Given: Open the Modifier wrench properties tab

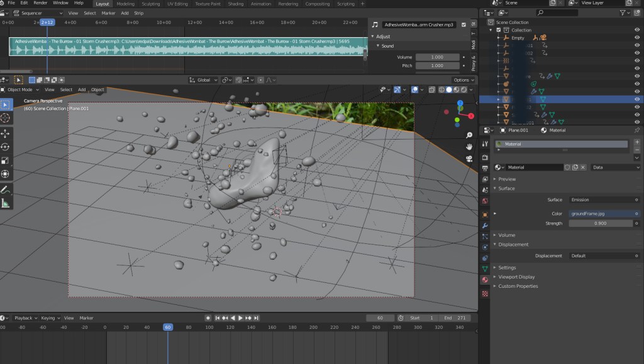Looking at the screenshot, I should (x=485, y=224).
